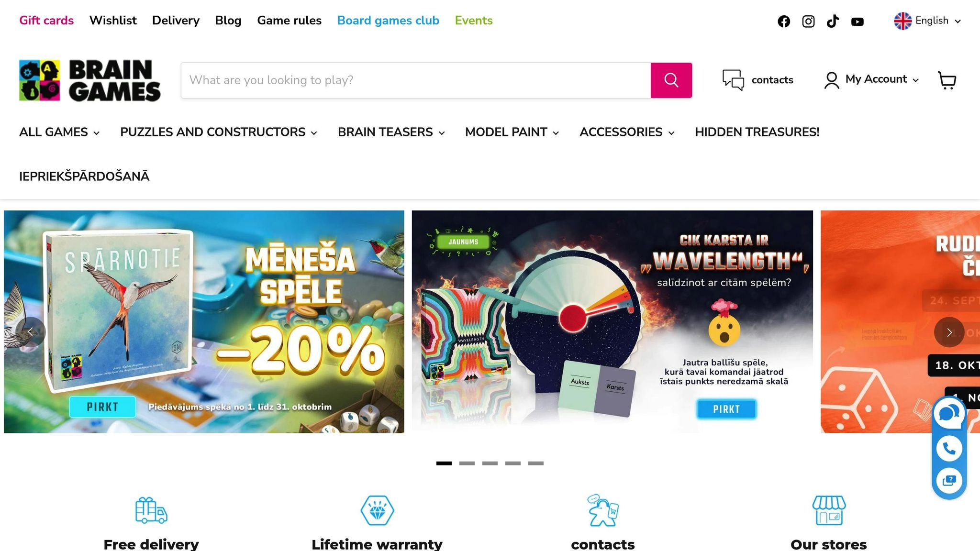Open the shopping cart icon
980x551 pixels.
pyautogui.click(x=947, y=80)
